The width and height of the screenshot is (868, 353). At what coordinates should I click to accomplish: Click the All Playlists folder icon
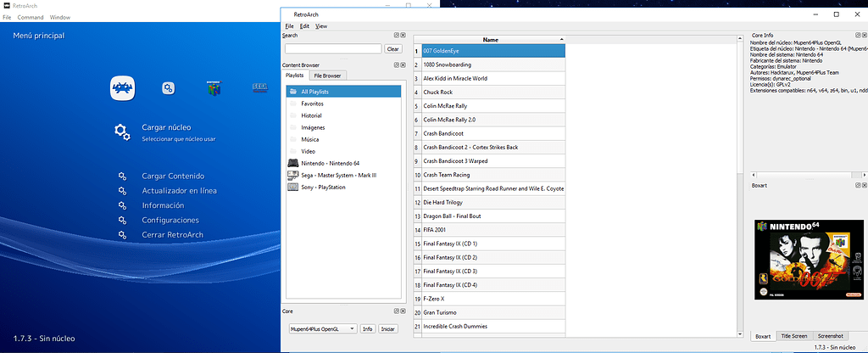[x=292, y=92]
